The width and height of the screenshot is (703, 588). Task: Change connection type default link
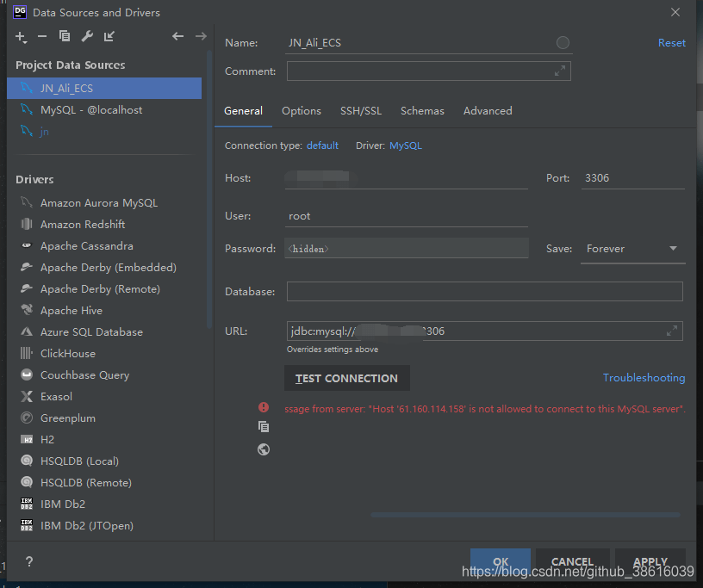click(x=322, y=145)
